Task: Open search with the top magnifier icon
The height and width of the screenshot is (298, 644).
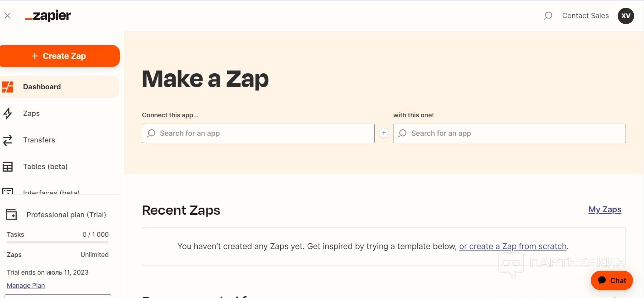Action: click(548, 16)
